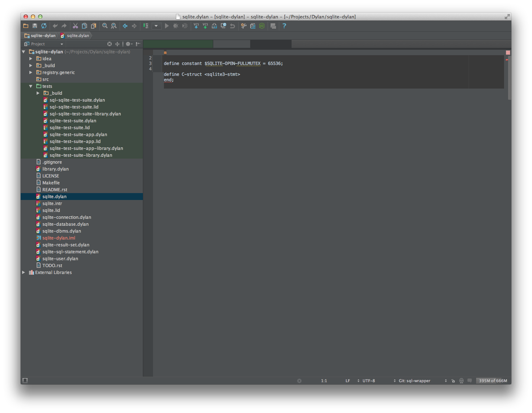532x413 pixels.
Task: Expand the _build folder inside tests
Action: 38,93
